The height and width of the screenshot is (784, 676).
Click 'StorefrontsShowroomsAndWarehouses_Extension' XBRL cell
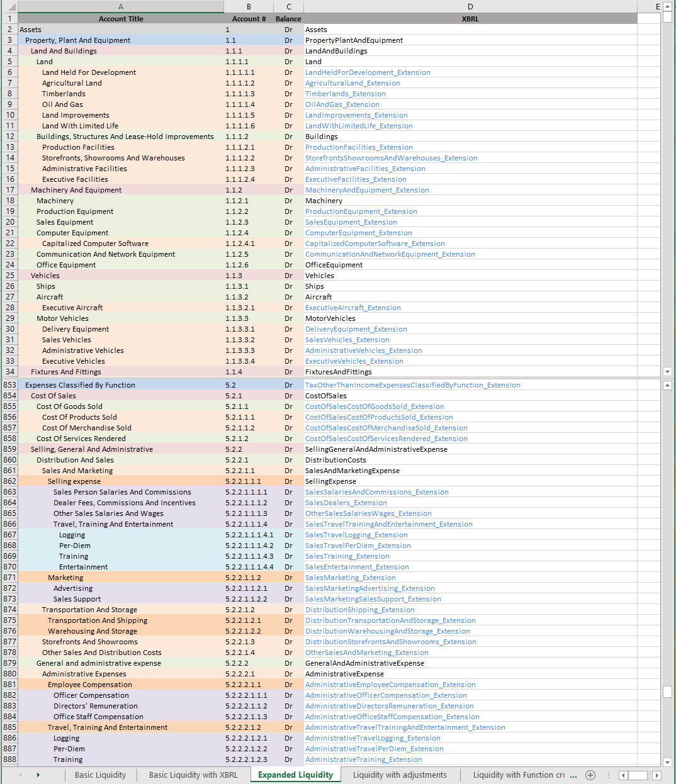[470, 158]
